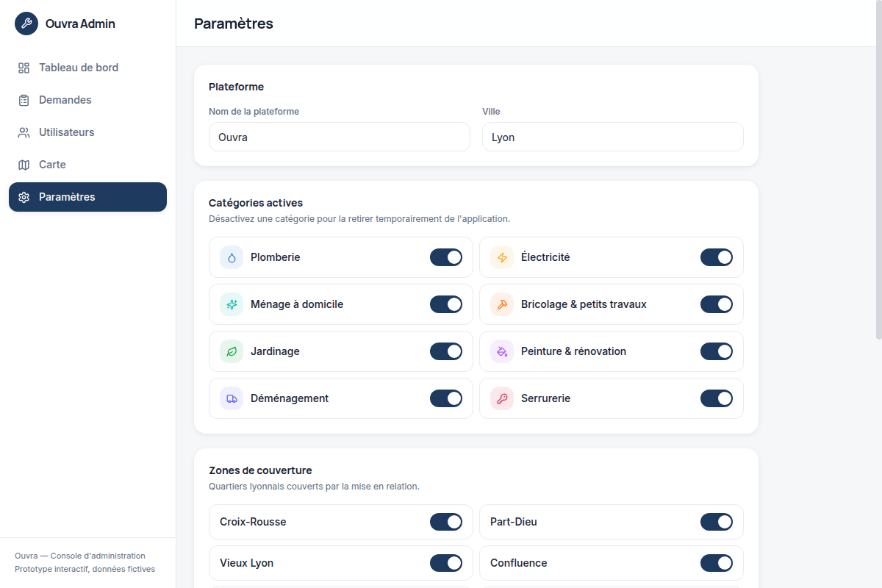Disable the Jardinage category toggle

tap(446, 351)
